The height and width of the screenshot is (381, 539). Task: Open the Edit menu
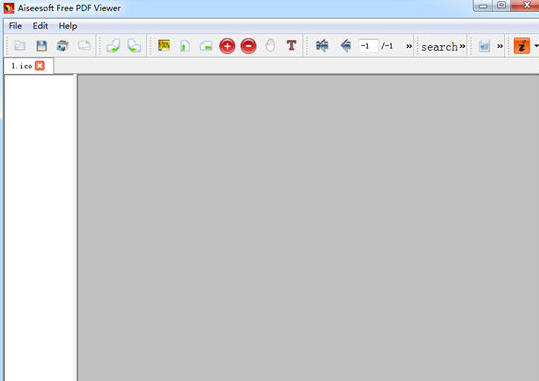(40, 26)
